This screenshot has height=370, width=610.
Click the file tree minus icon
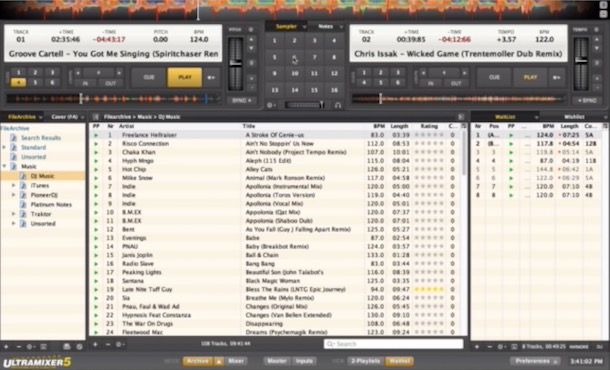click(x=18, y=346)
